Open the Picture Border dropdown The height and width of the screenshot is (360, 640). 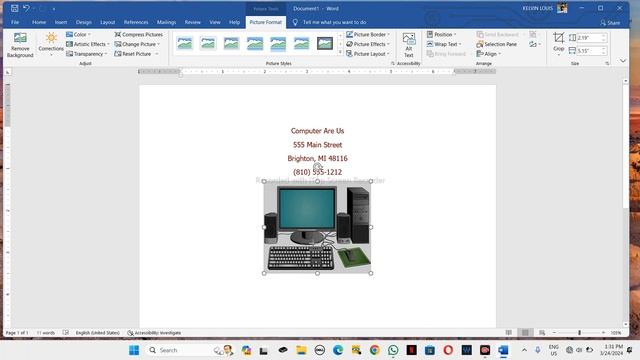click(x=368, y=35)
